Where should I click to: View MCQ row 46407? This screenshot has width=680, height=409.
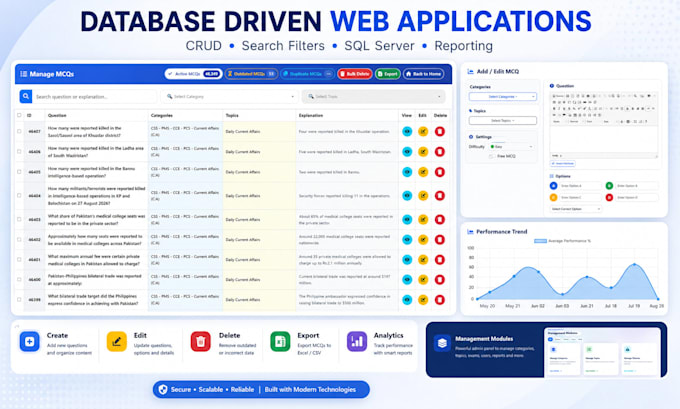pyautogui.click(x=407, y=131)
